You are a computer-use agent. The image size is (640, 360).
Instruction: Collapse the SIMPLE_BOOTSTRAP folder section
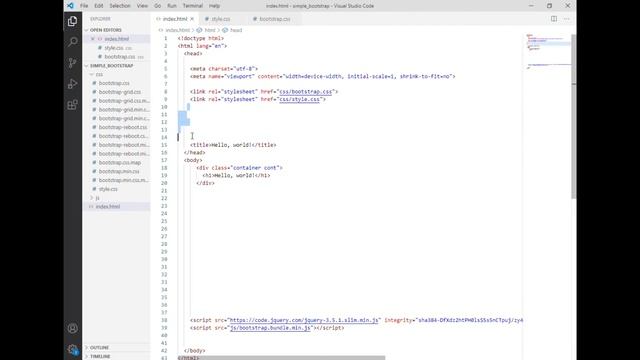(111, 66)
